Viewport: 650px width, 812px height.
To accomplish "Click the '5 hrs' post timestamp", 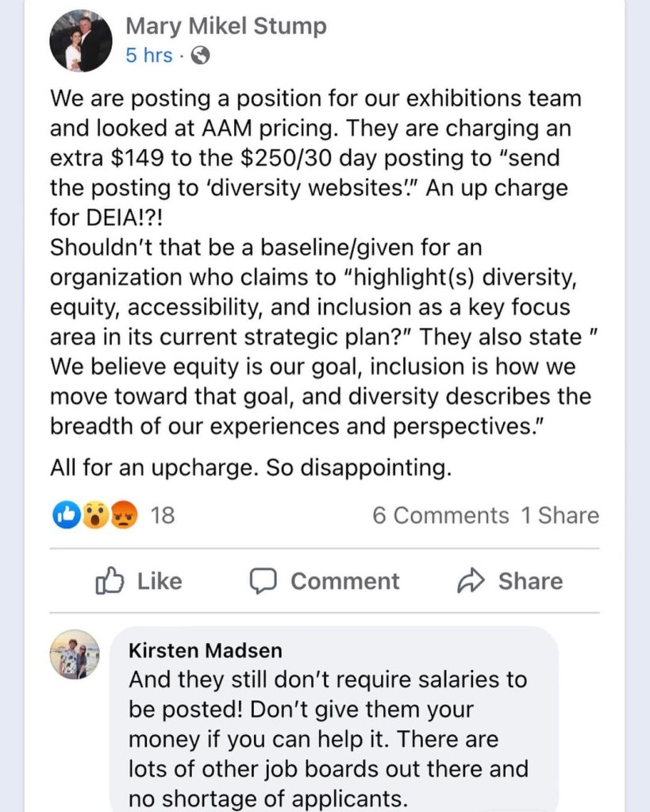I will coord(148,56).
